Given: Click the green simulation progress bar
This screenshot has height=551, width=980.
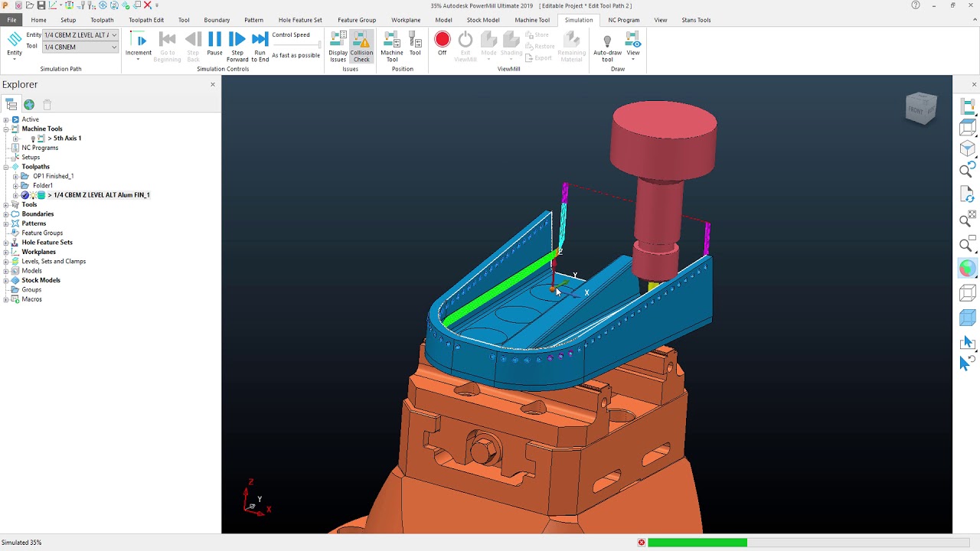Looking at the screenshot, I should pyautogui.click(x=697, y=543).
